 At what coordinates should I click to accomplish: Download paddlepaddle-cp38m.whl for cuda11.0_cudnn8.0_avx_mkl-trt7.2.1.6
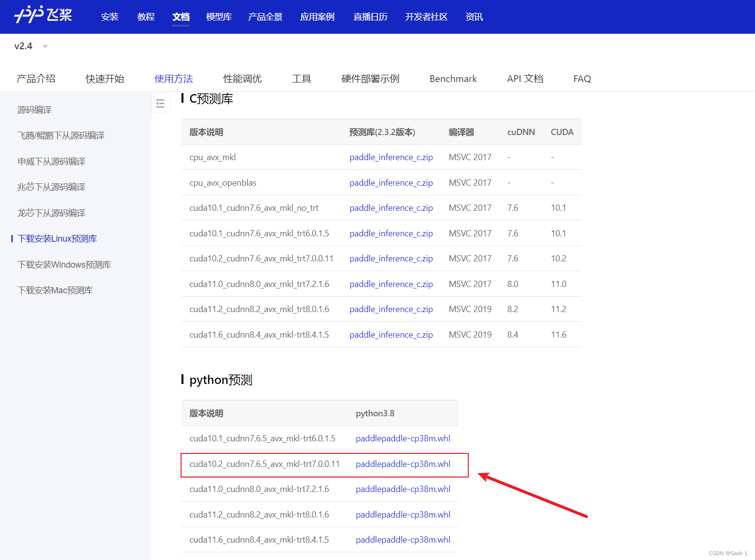(x=403, y=489)
